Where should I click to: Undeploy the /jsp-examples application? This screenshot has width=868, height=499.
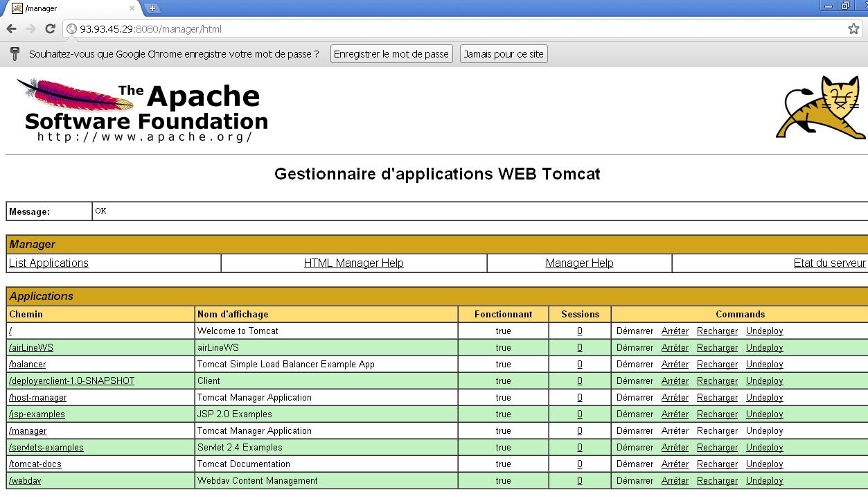(764, 414)
